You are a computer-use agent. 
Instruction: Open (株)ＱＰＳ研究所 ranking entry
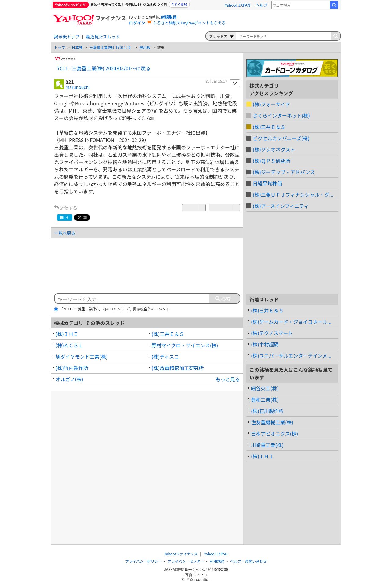tap(271, 161)
